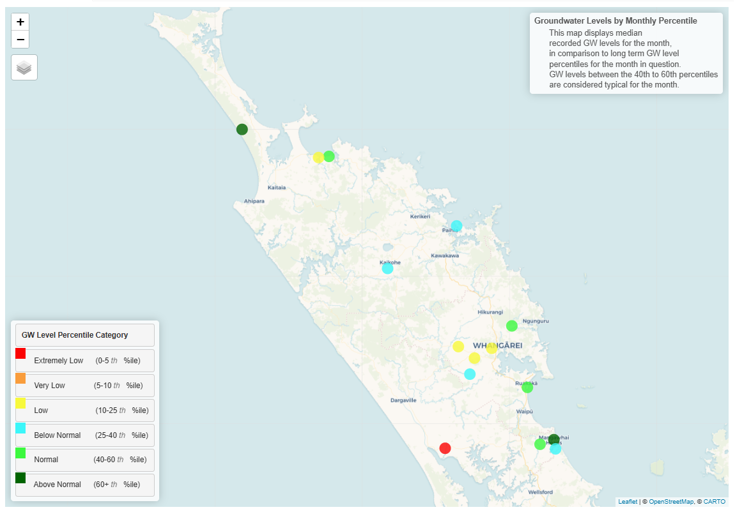Open the CARTO attribution link
Viewport: 734px width, 512px height.
[714, 502]
